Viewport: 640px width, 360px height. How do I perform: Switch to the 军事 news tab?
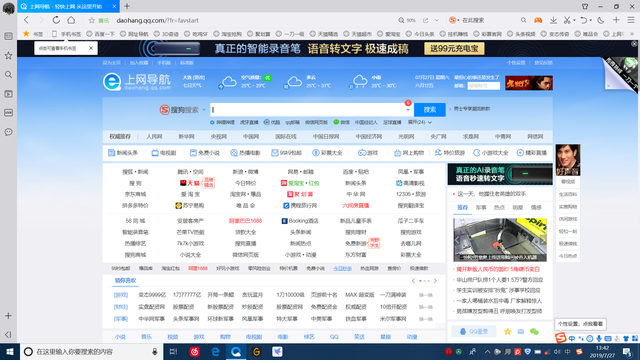tap(481, 207)
